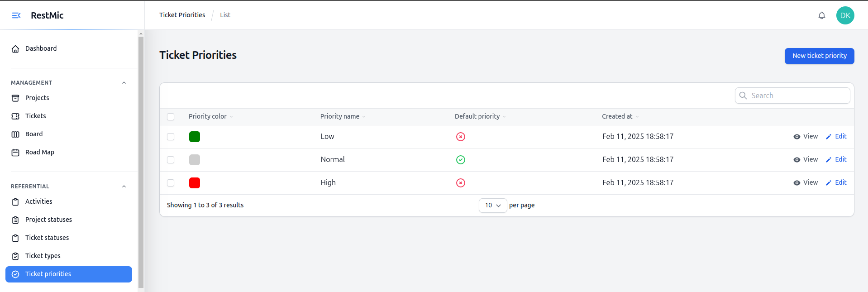Collapse the Management section
Viewport: 868px width, 292px height.
[124, 83]
